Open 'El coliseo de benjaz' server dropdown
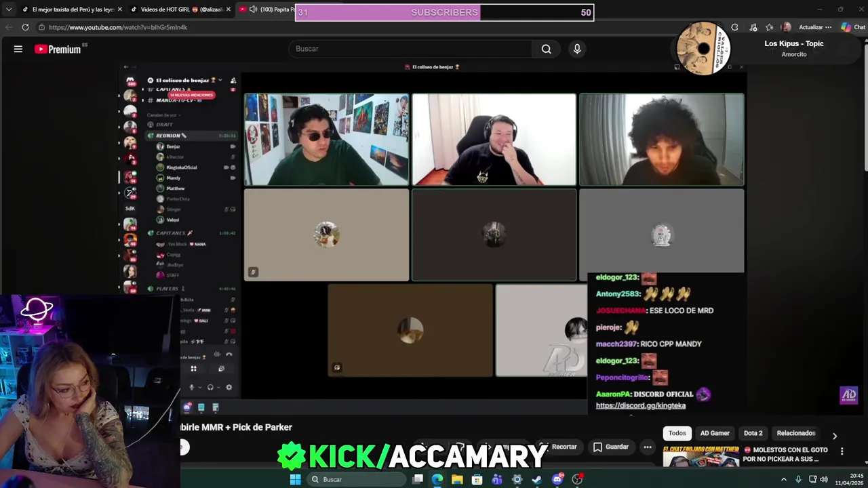The height and width of the screenshot is (488, 868). click(x=186, y=80)
